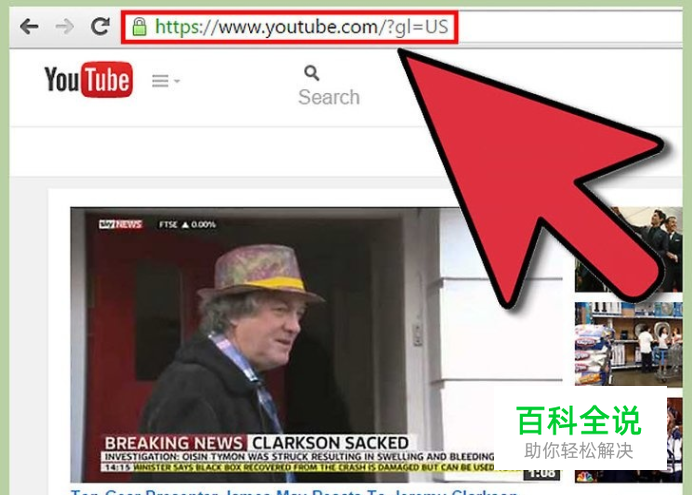This screenshot has height=495, width=692.
Task: Click the browser forward arrow
Action: (x=65, y=27)
